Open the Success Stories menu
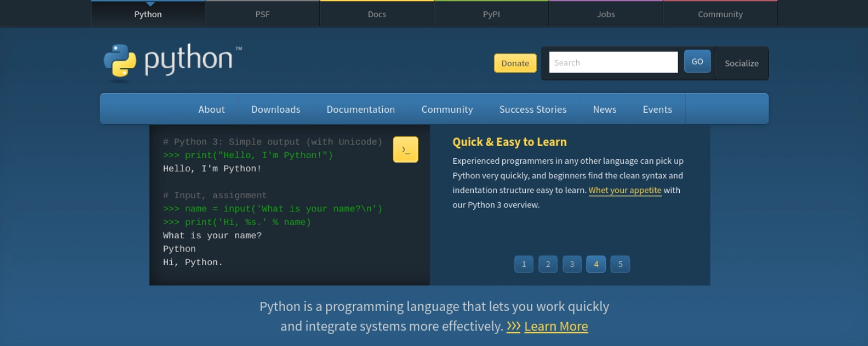The image size is (868, 346). coord(532,109)
